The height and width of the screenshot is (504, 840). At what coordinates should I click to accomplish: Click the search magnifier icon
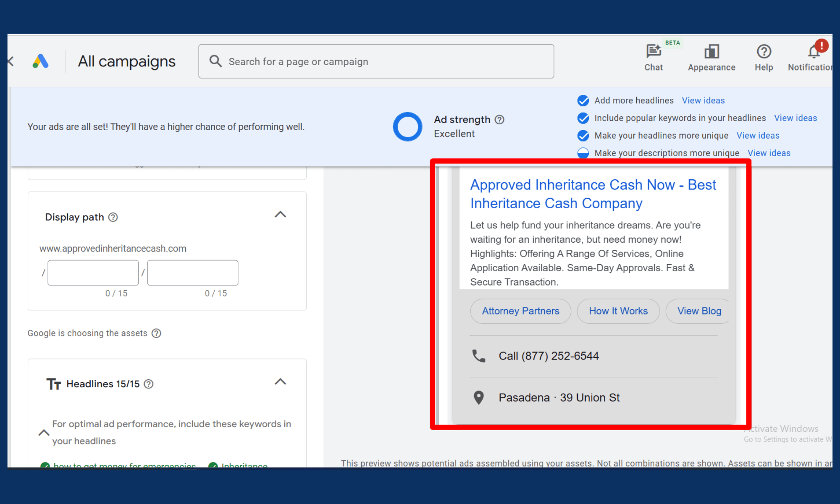(215, 61)
